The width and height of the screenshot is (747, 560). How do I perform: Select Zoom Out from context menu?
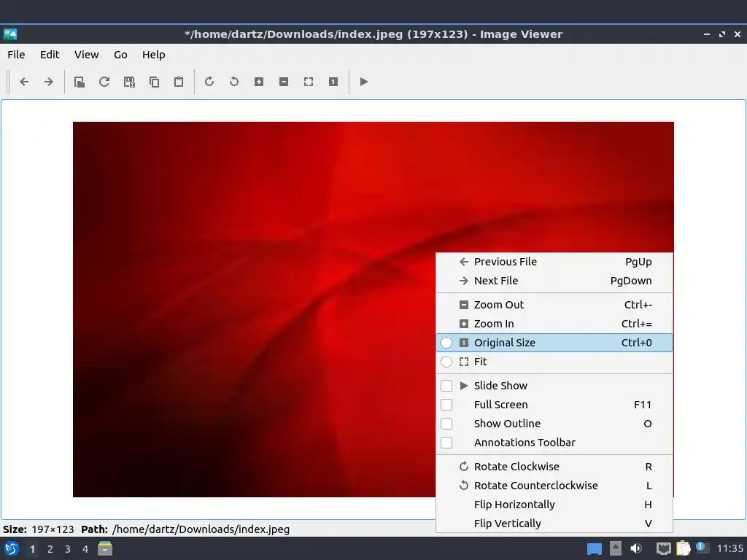[554, 305]
